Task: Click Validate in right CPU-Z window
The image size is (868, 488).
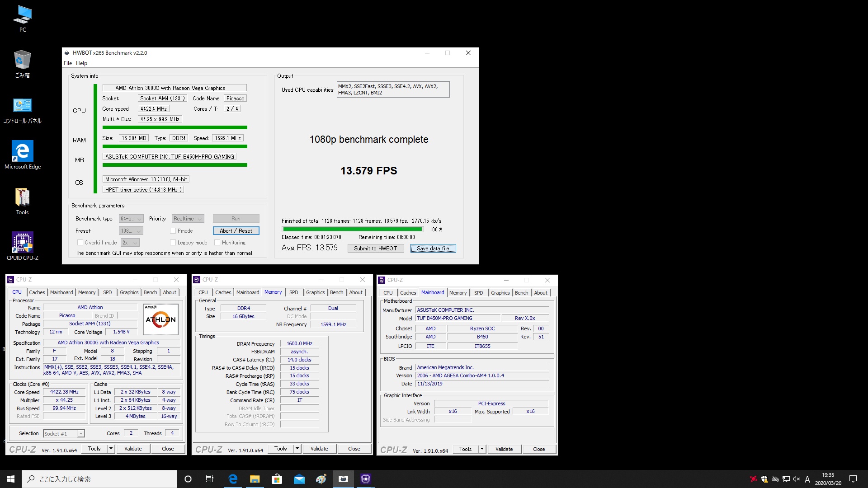Action: point(504,449)
